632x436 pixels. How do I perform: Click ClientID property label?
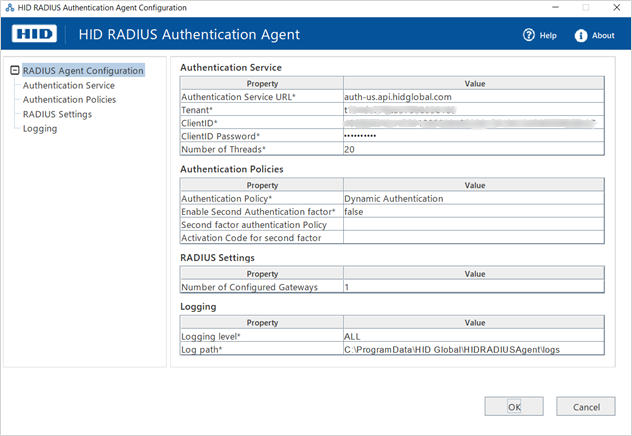click(x=199, y=123)
